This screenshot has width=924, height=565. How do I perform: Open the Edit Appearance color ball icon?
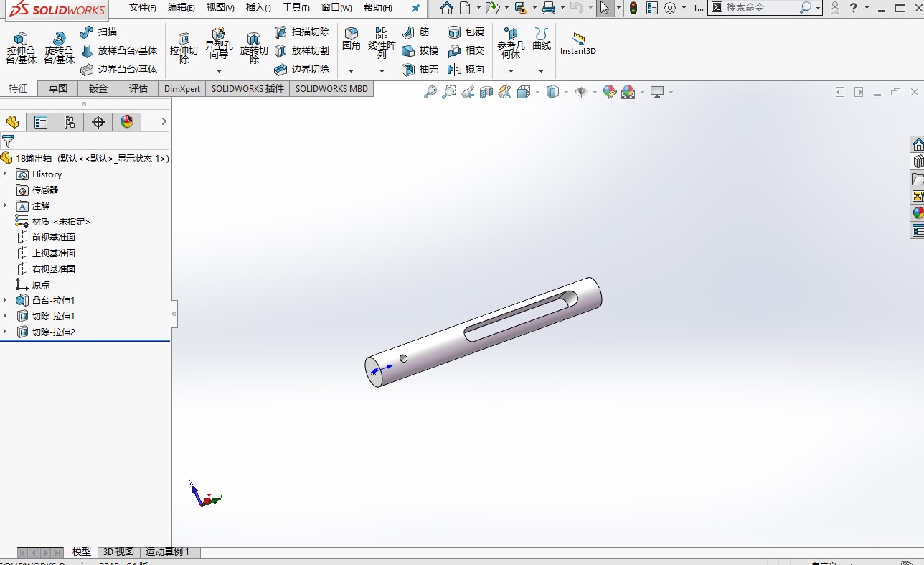[610, 92]
